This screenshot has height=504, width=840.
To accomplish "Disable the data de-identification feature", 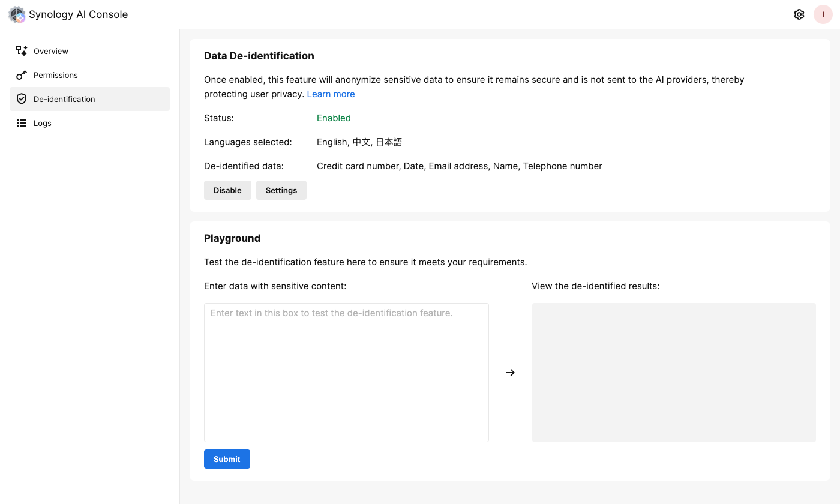I will coord(227,190).
